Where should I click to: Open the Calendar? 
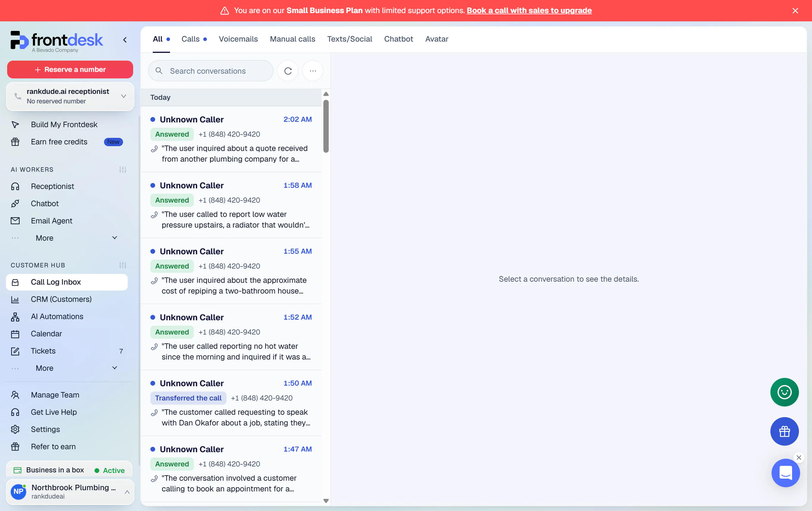pos(67,334)
